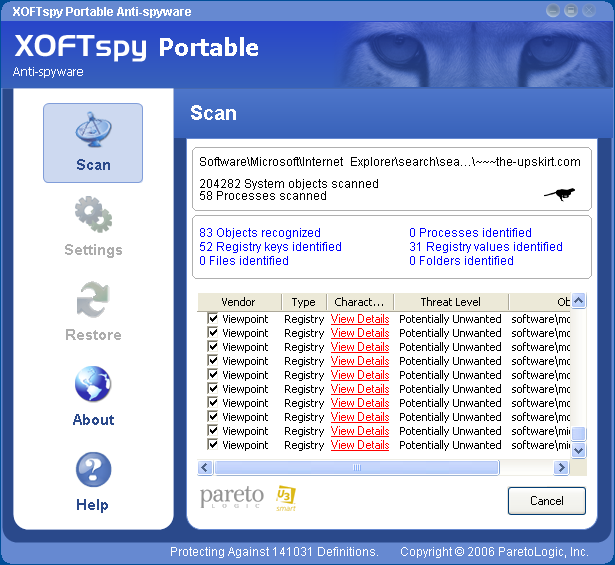The height and width of the screenshot is (565, 615).
Task: Click the U3 smart logo
Action: click(x=286, y=498)
